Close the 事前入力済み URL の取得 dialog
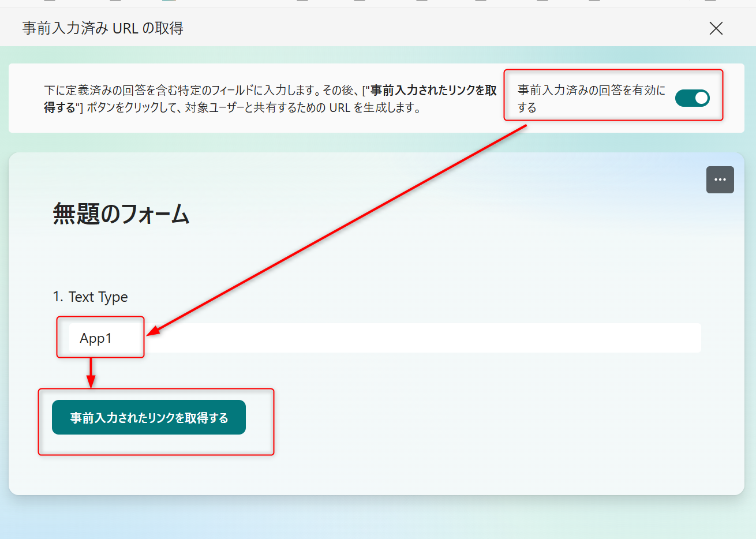This screenshot has height=539, width=756. pos(716,28)
